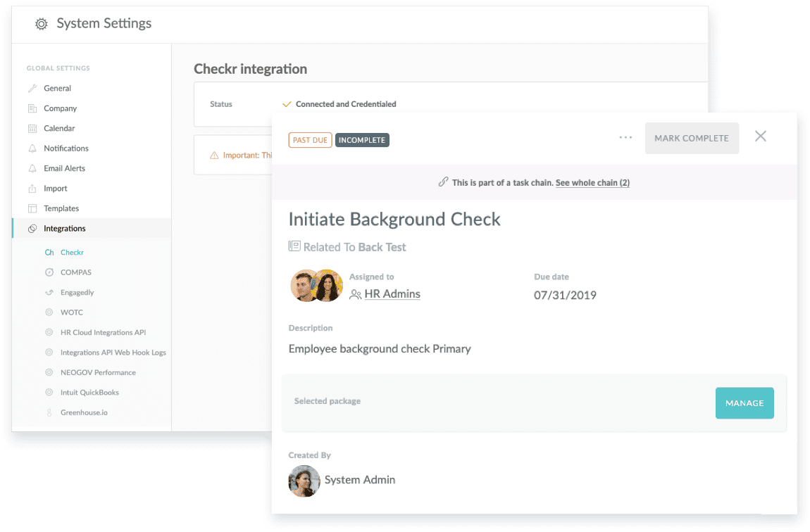
Task: Click the HR Admins group people icon
Action: pos(356,295)
